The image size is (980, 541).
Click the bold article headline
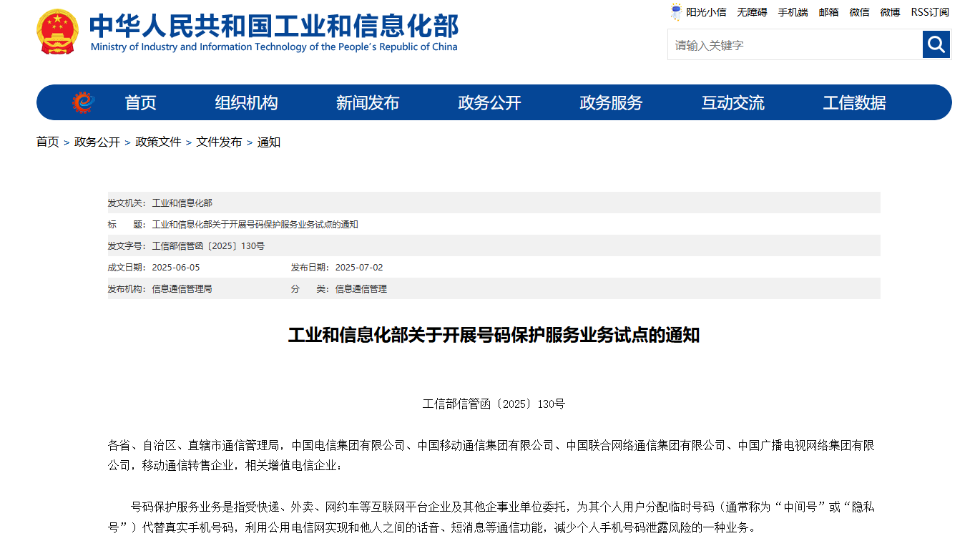click(494, 335)
